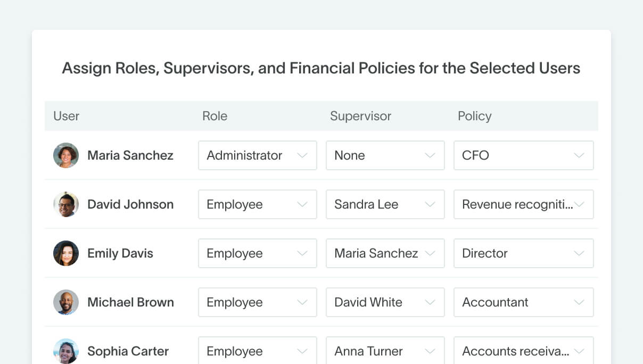Open the Anna Turner supervisor dropdown
643x364 pixels.
click(x=385, y=351)
